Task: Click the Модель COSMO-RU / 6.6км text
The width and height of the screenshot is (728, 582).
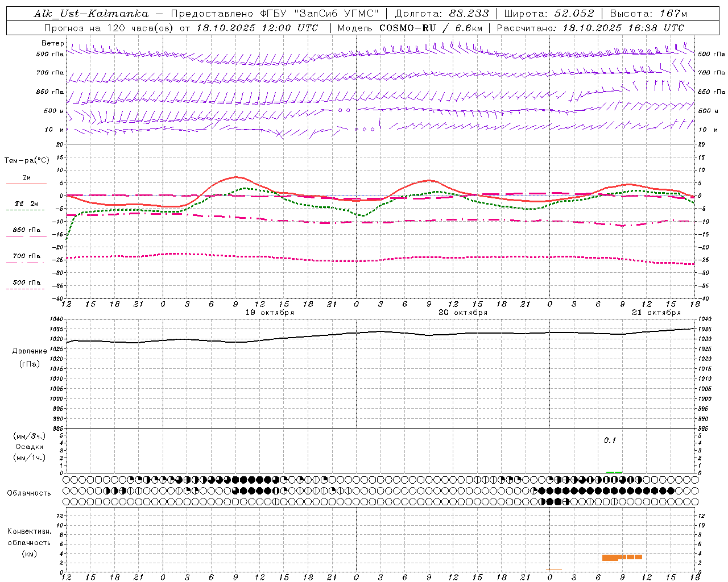Action: (410, 28)
